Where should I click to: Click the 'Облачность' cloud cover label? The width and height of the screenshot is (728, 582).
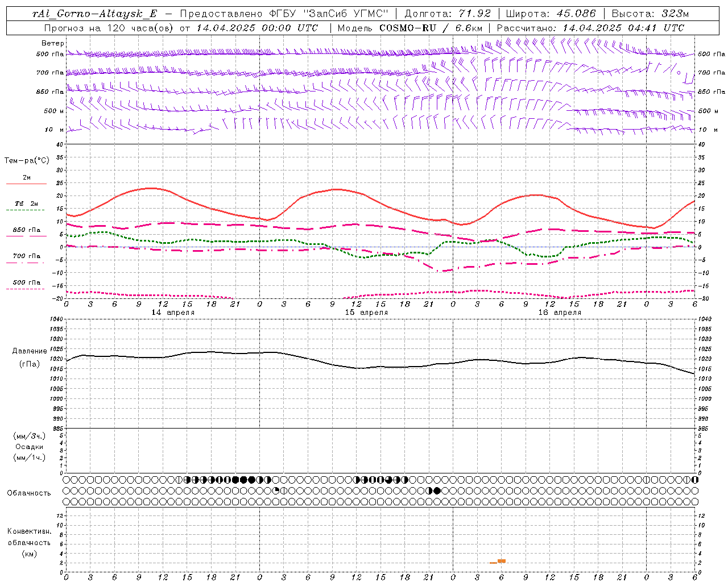(29, 493)
